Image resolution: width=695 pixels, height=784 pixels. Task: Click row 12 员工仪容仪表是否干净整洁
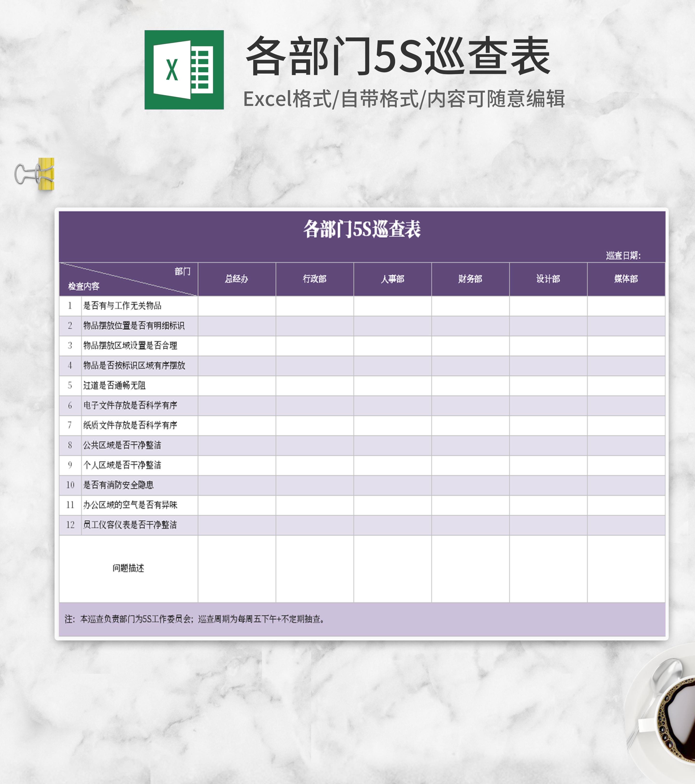coord(130,525)
